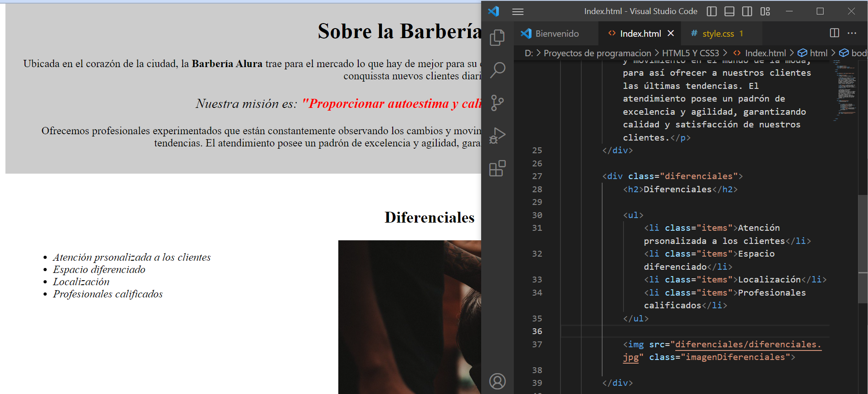Click the </div> tag on line 39
Viewport: 868px width, 394px height.
point(617,383)
